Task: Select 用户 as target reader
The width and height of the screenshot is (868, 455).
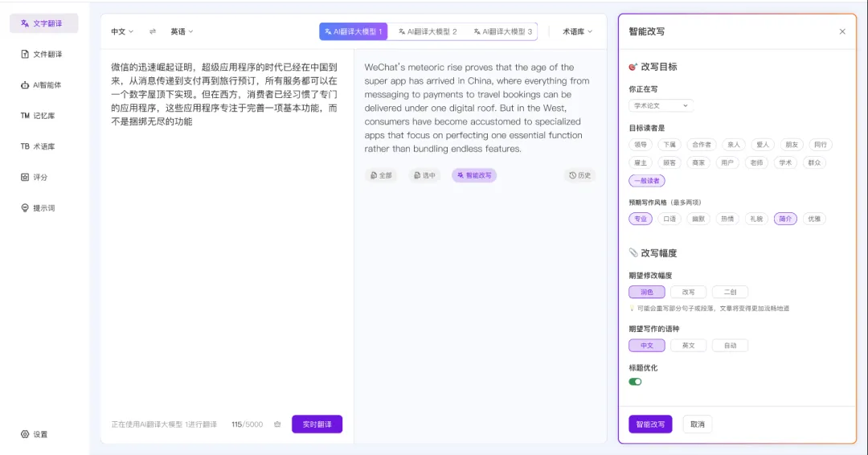Action: coord(727,162)
